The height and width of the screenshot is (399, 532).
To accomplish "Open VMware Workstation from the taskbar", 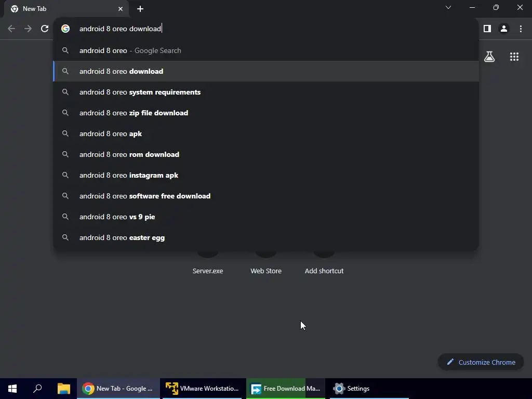I will [x=203, y=389].
